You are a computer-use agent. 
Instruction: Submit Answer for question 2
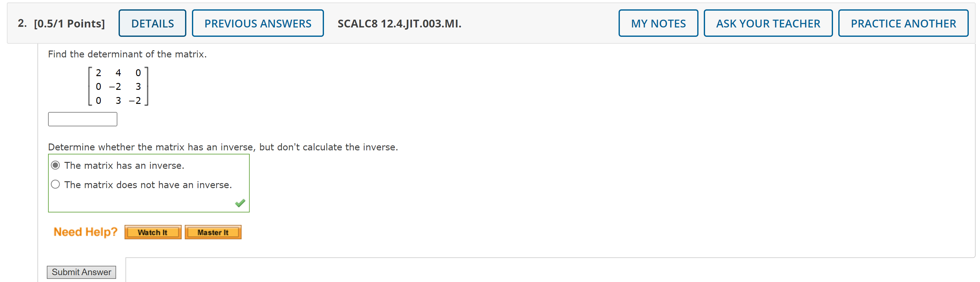coord(81,272)
